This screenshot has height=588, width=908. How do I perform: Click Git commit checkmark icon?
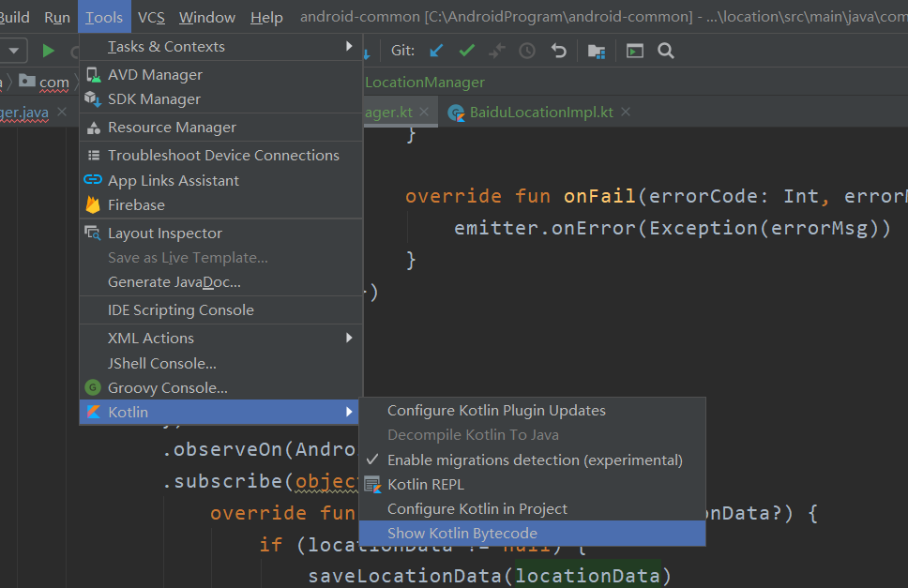pyautogui.click(x=467, y=51)
